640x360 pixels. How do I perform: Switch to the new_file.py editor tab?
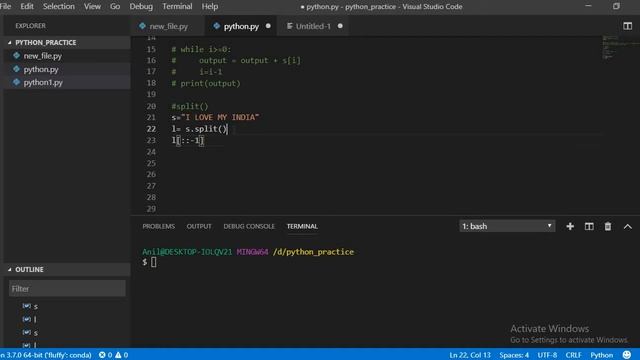(168, 26)
